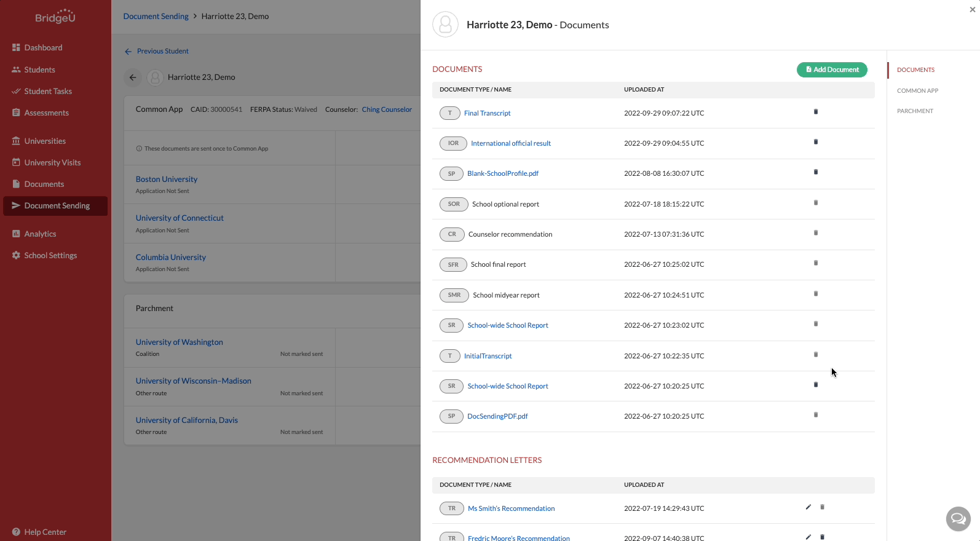Click the Add Document button

tap(832, 69)
